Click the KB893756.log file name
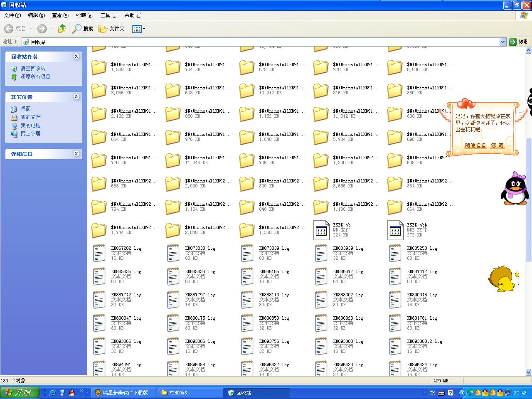Screen dimensions: 532x399 click(x=274, y=342)
